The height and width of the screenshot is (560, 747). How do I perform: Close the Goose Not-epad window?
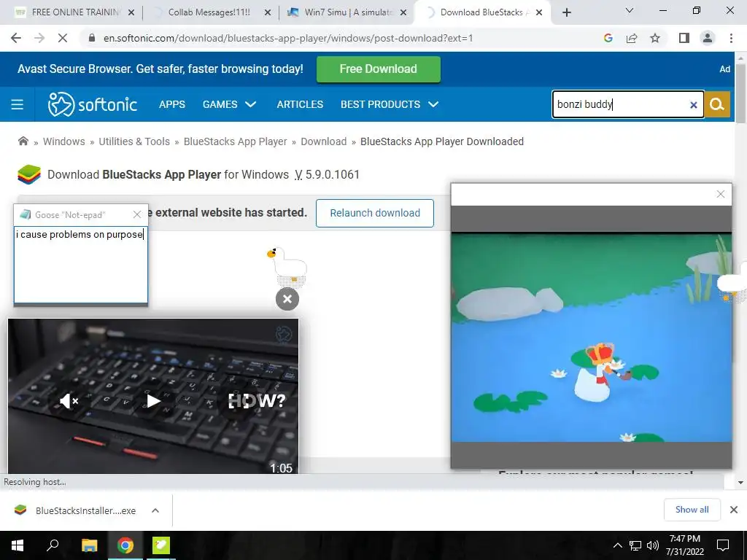tap(137, 215)
